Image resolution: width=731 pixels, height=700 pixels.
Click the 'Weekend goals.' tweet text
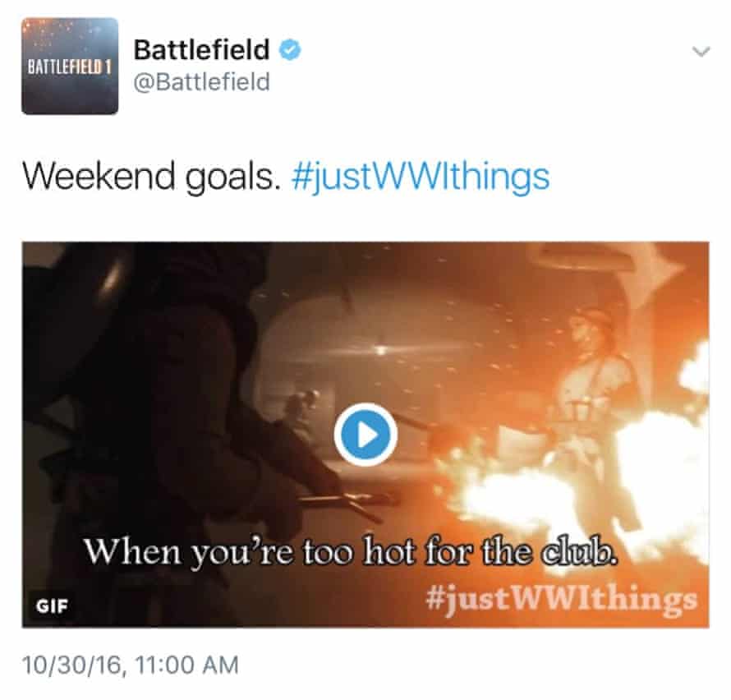tap(151, 177)
